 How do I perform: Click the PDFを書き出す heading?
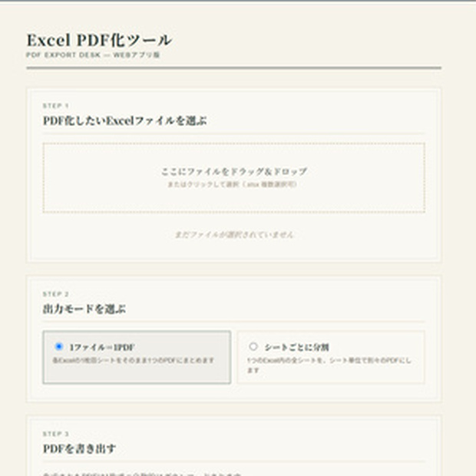[79, 448]
